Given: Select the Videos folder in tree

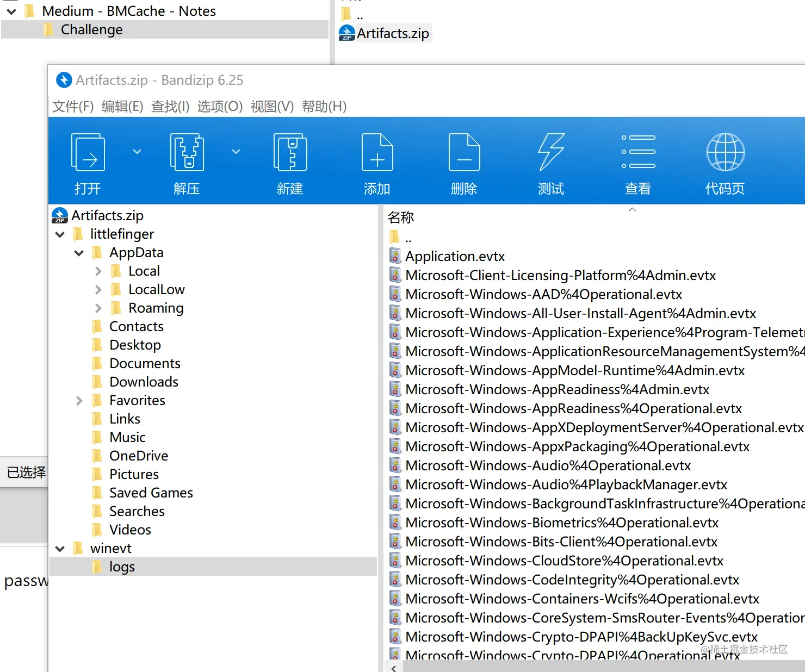Looking at the screenshot, I should pos(130,530).
